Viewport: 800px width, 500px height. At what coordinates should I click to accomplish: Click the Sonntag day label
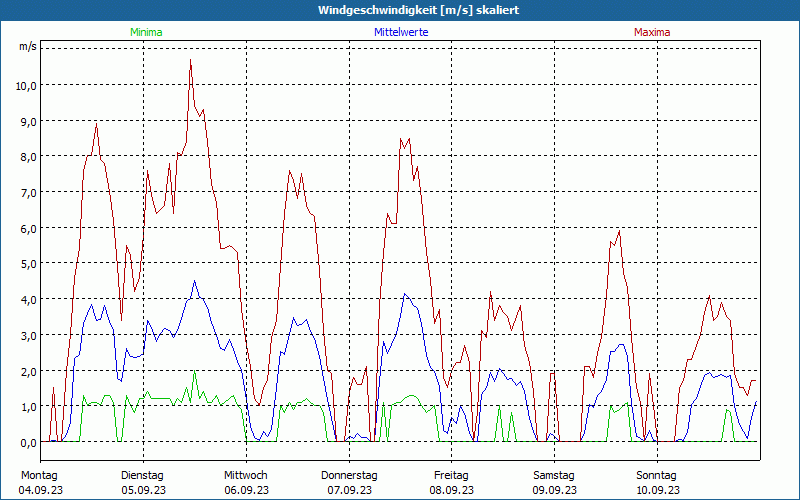tap(656, 476)
